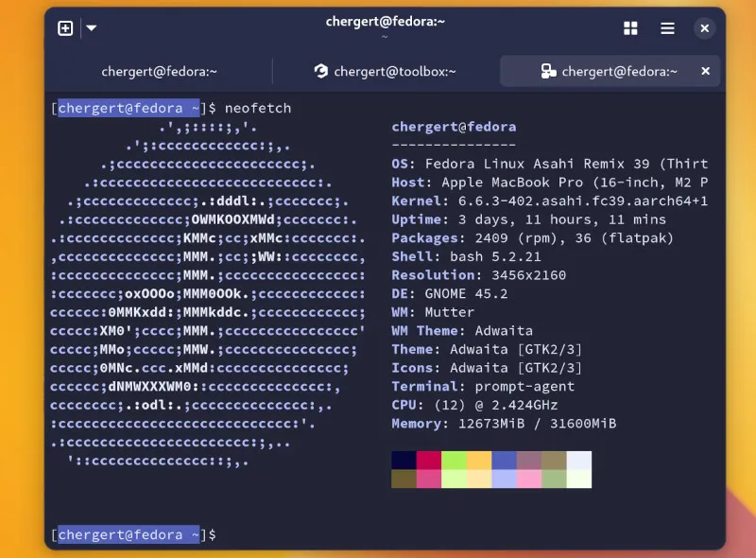Viewport: 756px width, 558px height.
Task: Click the dark navy color block
Action: tap(404, 460)
